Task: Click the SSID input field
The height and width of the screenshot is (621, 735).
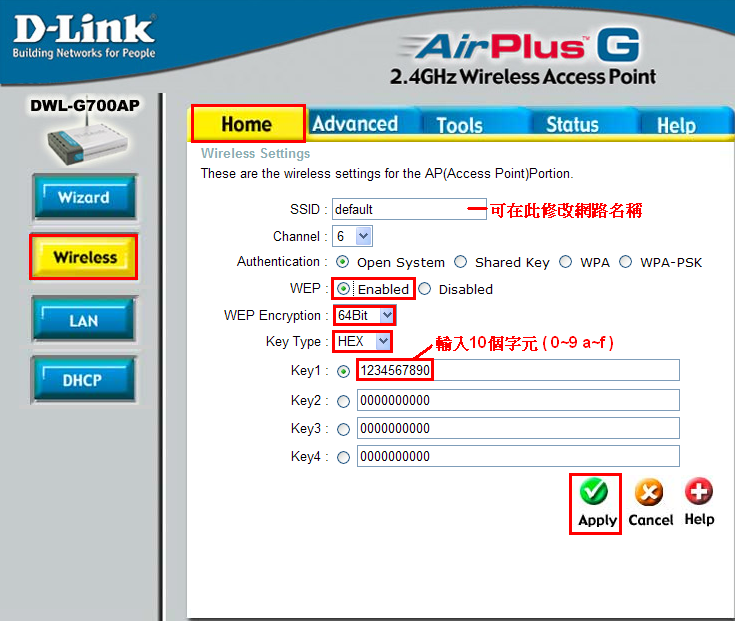Action: point(409,209)
